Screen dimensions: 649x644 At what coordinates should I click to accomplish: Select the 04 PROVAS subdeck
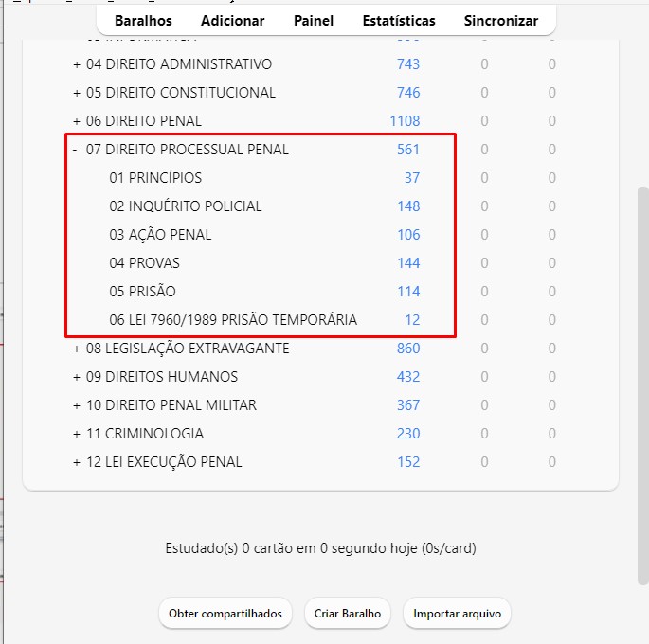point(144,263)
